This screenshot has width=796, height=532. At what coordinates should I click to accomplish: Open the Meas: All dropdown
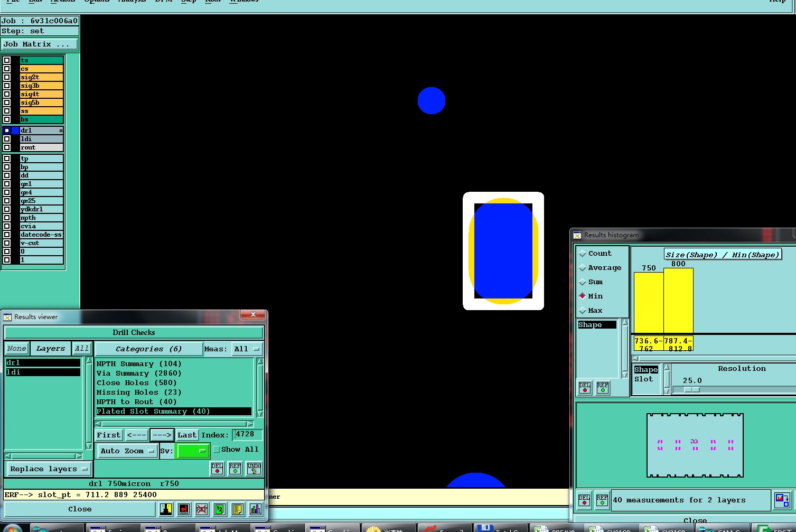click(x=247, y=349)
